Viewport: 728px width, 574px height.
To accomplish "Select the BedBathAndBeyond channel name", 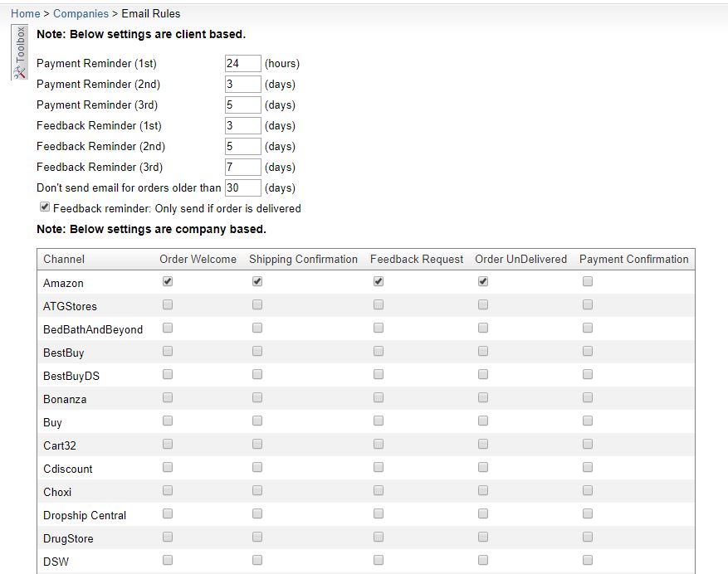I will pyautogui.click(x=93, y=329).
